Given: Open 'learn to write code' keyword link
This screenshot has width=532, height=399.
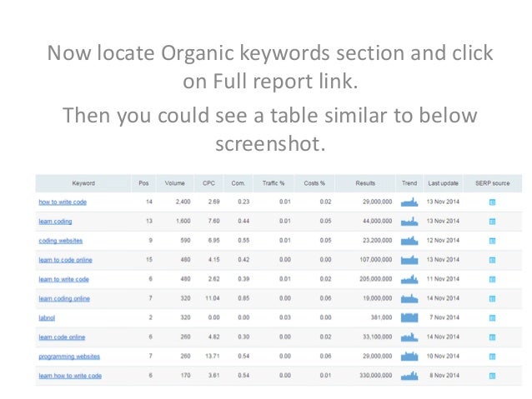Looking at the screenshot, I should pos(63,279).
